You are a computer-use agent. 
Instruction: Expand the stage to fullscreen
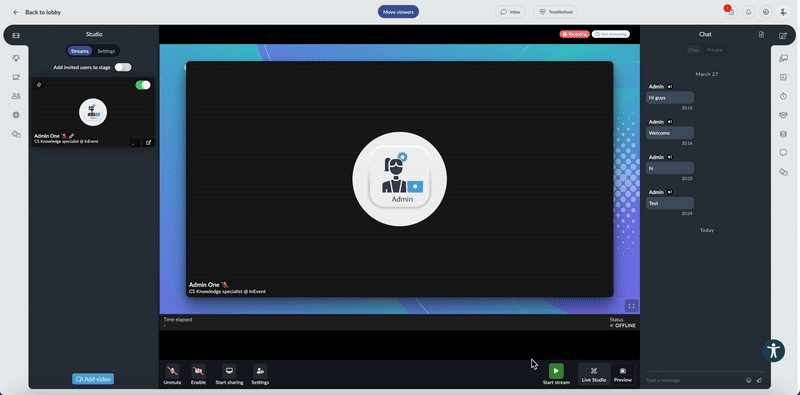coord(631,306)
